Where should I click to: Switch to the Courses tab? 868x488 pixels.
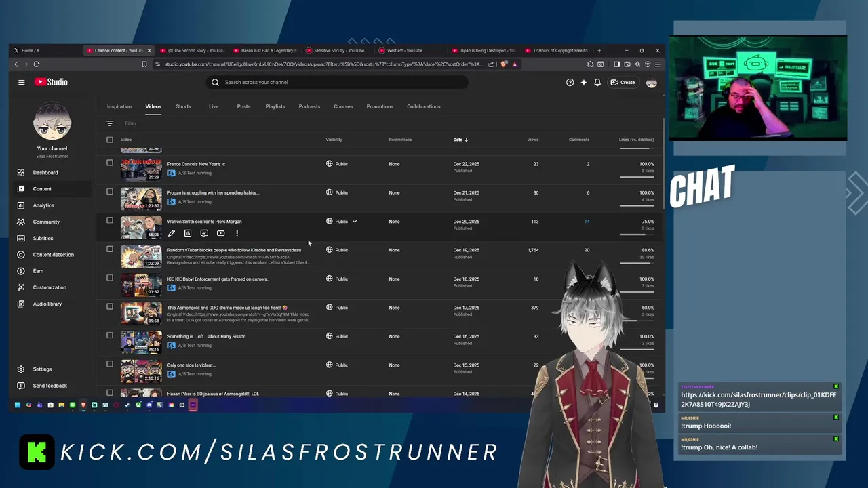point(343,106)
